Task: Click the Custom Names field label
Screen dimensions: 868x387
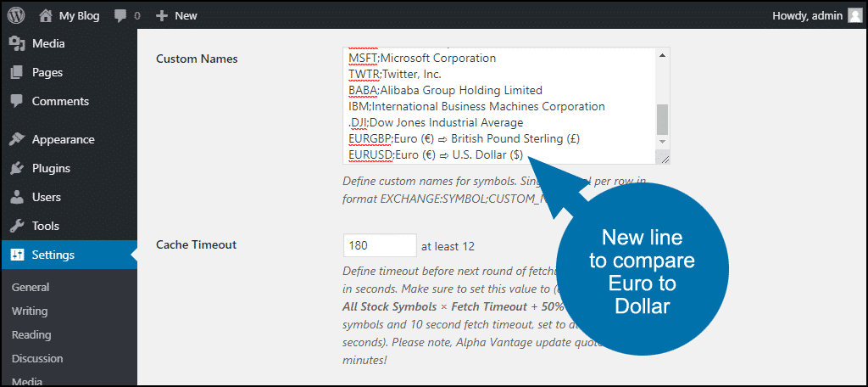Action: (x=197, y=59)
